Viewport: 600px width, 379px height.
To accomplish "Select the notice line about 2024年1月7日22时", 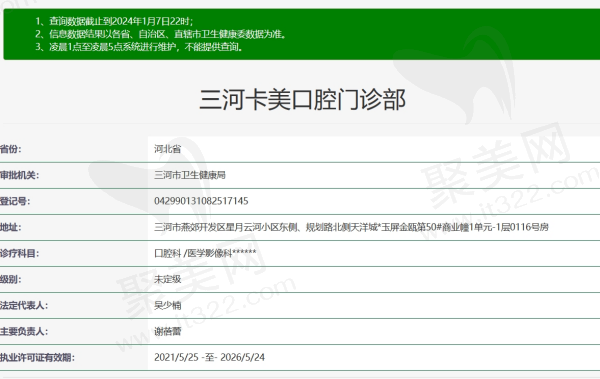I will tap(114, 21).
